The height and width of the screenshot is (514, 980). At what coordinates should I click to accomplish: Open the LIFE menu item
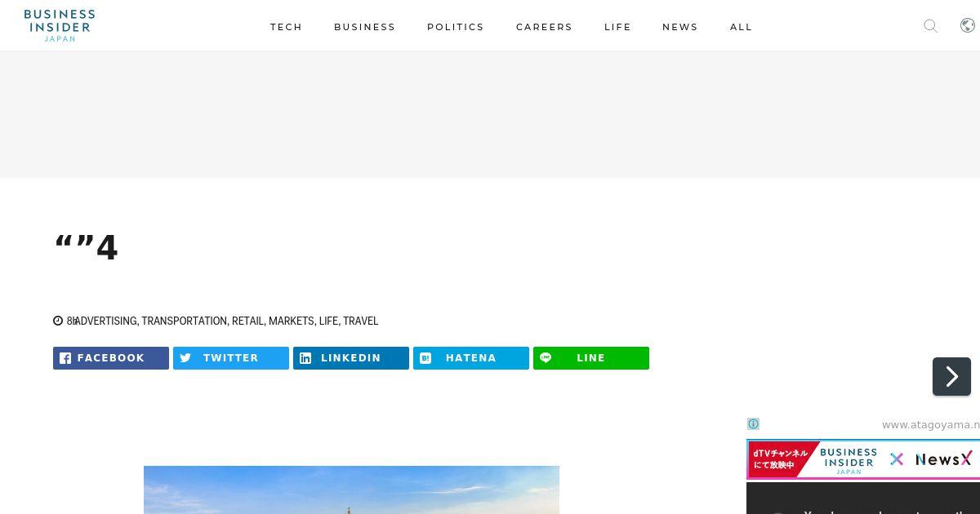tap(617, 27)
